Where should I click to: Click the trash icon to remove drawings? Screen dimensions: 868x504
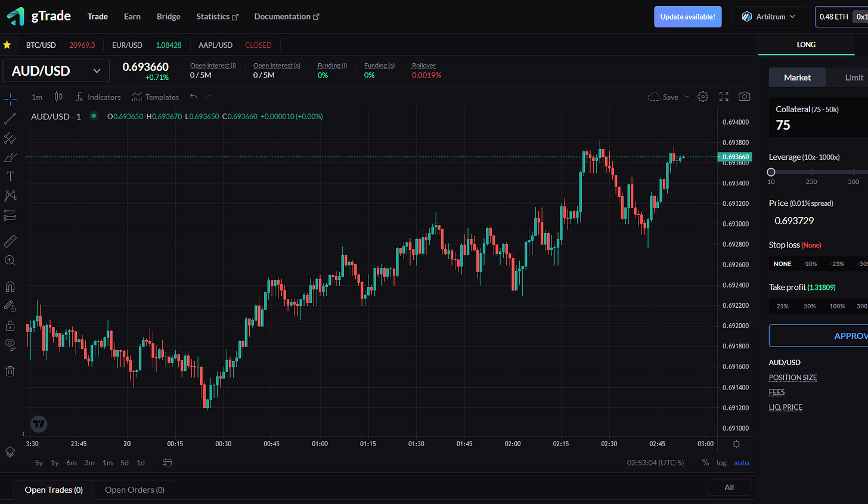tap(10, 371)
